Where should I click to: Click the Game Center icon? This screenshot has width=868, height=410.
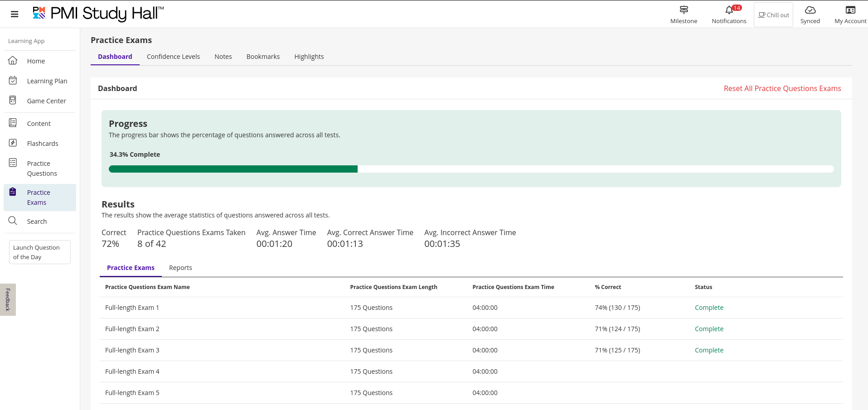pos(13,100)
